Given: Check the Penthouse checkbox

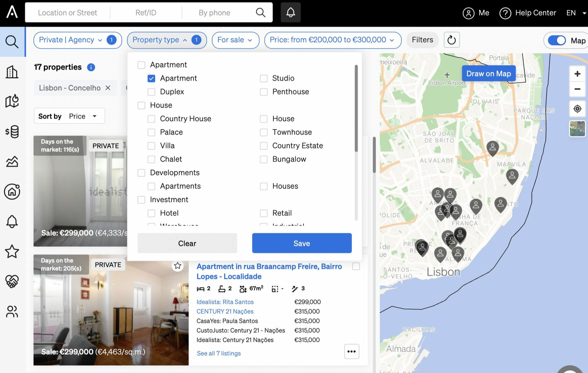Looking at the screenshot, I should coord(264,92).
